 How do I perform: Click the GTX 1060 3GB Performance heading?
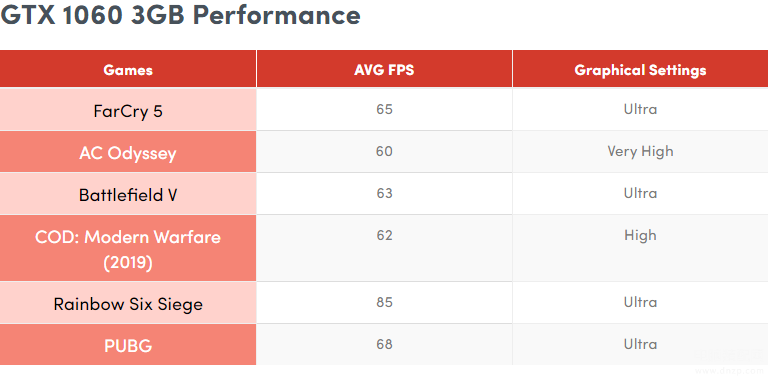click(180, 15)
